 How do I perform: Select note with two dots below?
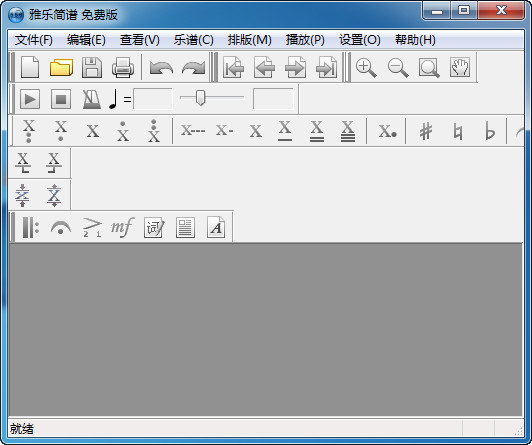(29, 131)
